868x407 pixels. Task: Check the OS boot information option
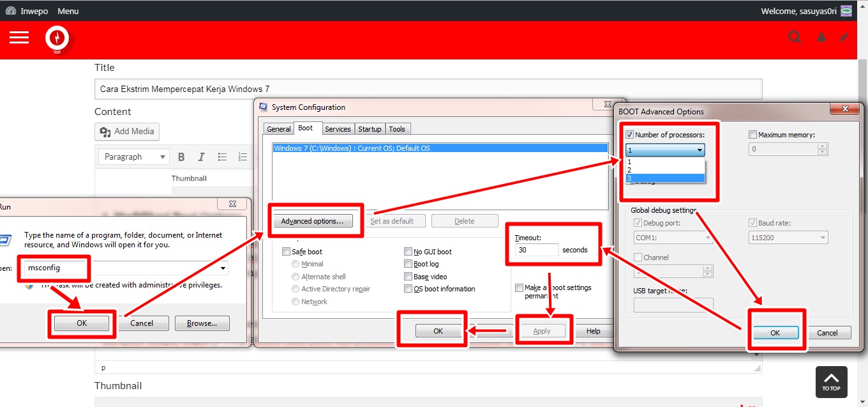pos(408,289)
